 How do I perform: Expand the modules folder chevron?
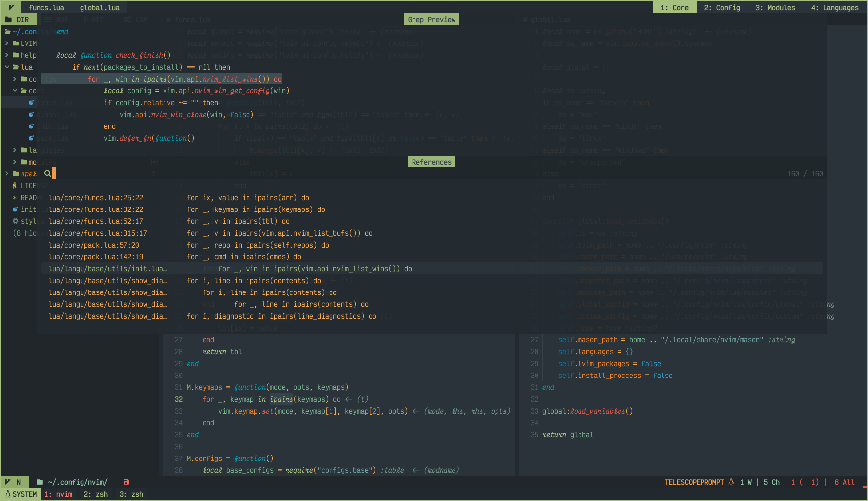tap(15, 162)
